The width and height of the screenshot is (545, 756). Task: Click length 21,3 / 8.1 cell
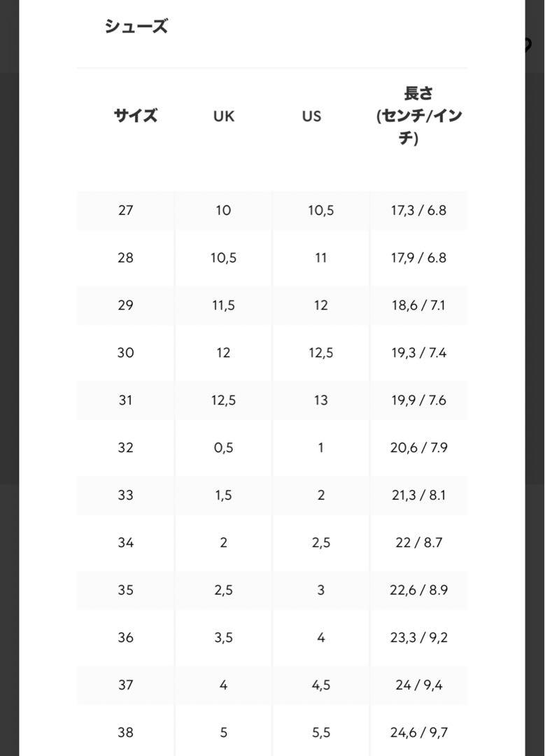tap(418, 495)
